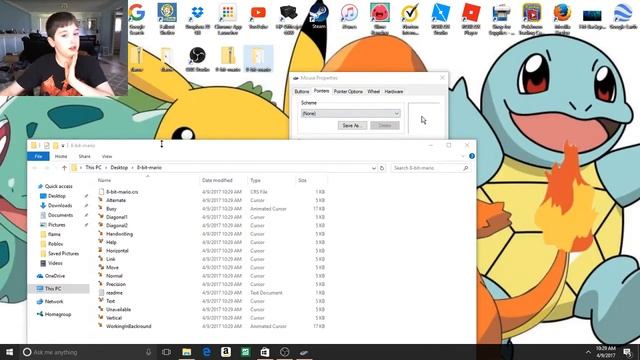Select the Wheel tab in Mouse Properties

(373, 91)
